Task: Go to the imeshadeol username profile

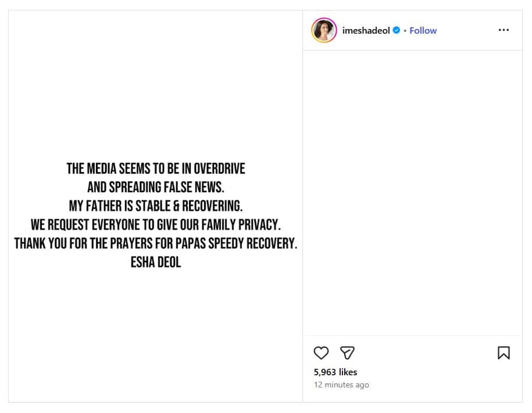Action: 366,30
